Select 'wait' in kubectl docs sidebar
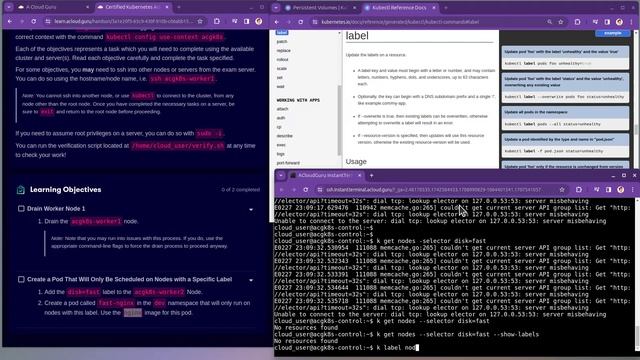Screen dimensions: 640x360 click(280, 86)
